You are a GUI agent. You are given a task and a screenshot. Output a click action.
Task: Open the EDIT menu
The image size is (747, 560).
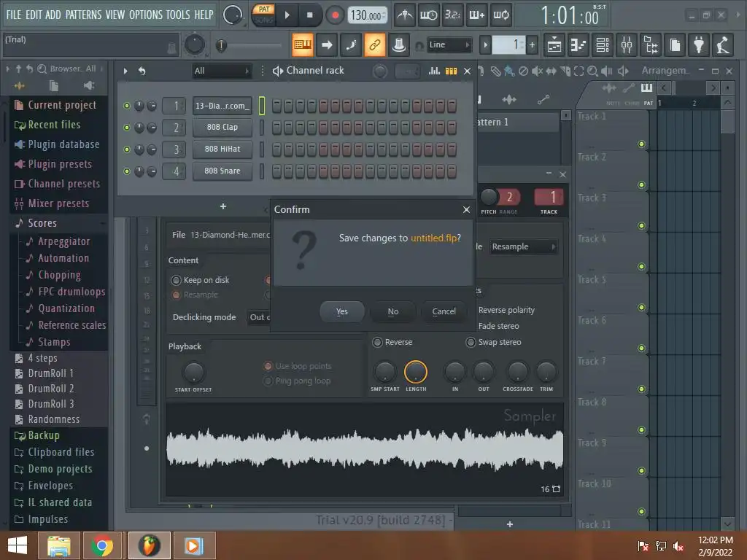34,15
